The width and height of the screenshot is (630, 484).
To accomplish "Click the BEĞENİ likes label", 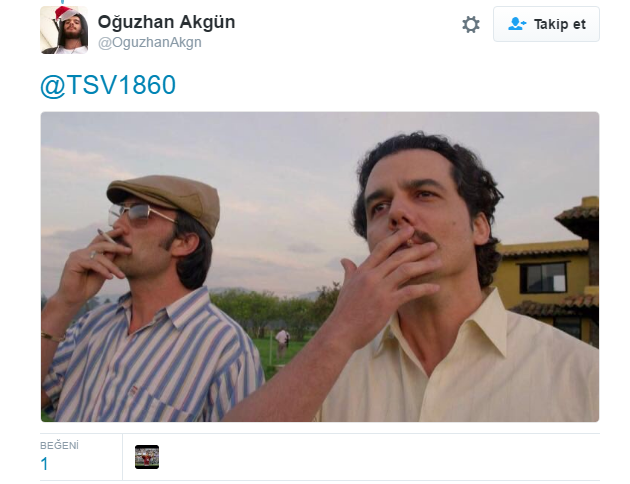I will 59,446.
